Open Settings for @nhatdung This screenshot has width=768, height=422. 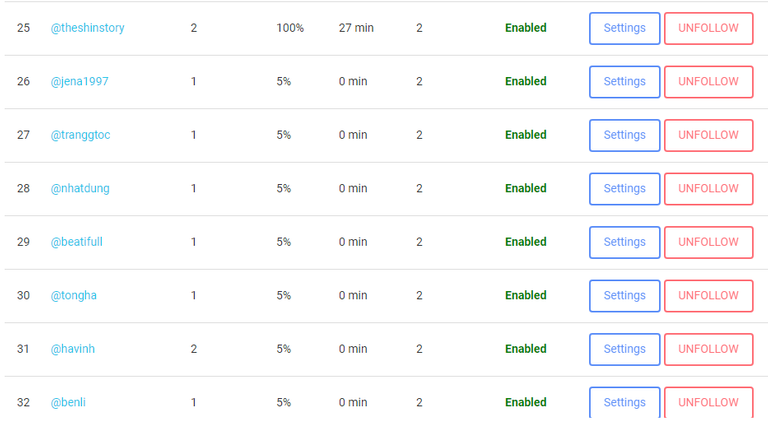pyautogui.click(x=624, y=189)
